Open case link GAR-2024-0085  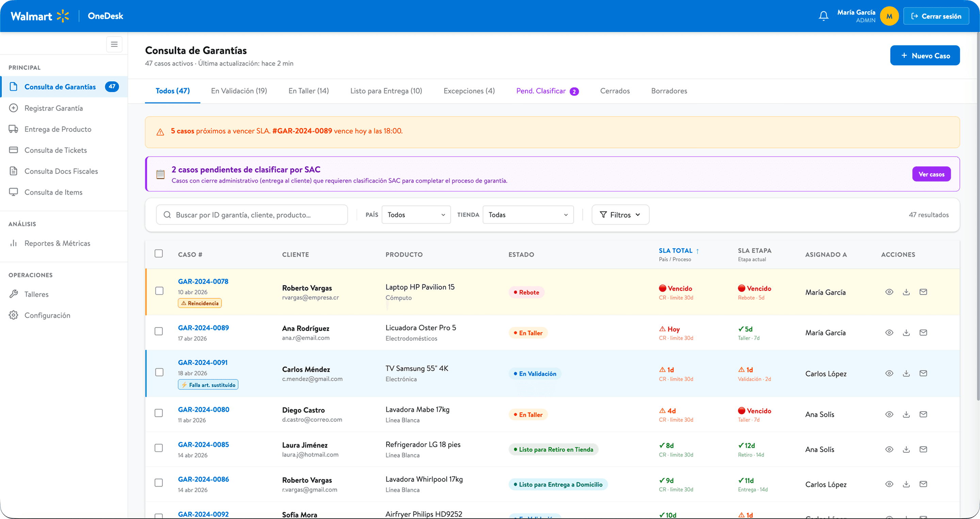click(x=203, y=444)
